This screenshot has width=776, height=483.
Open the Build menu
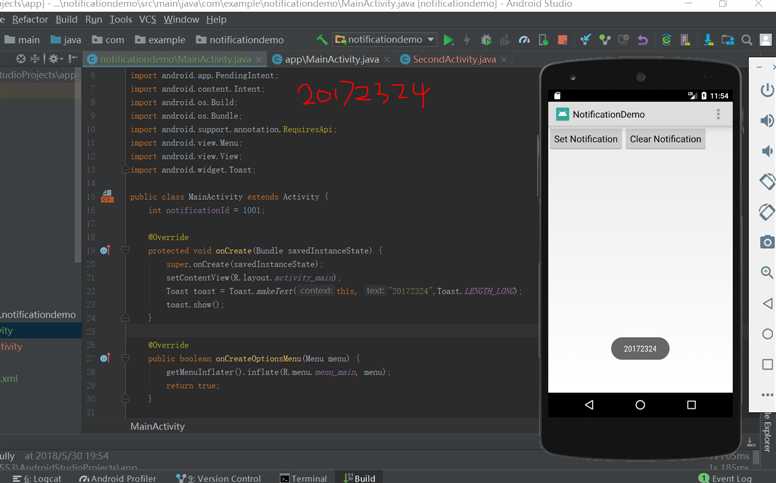click(x=66, y=19)
